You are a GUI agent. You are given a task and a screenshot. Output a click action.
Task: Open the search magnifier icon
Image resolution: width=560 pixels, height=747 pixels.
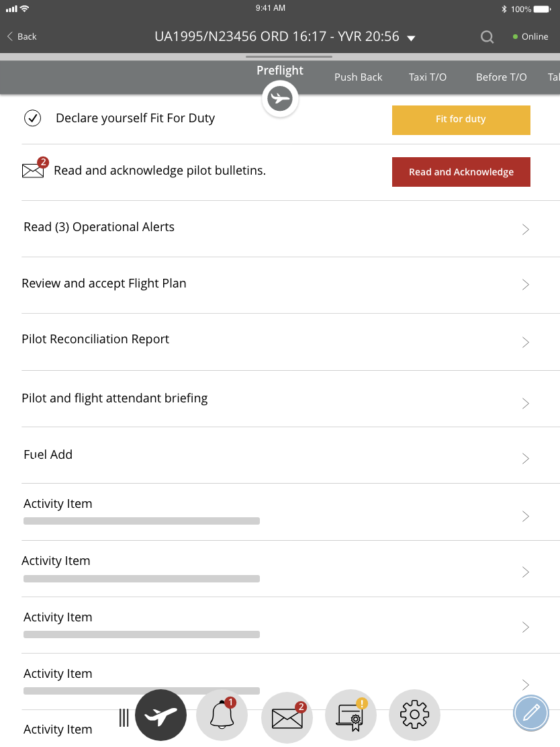click(x=487, y=37)
